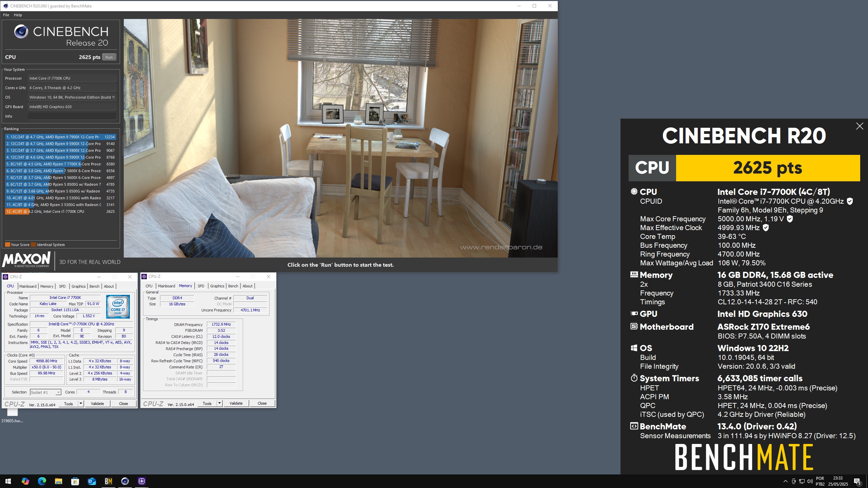Switch to CPU-Z taskbar icon

(141, 481)
